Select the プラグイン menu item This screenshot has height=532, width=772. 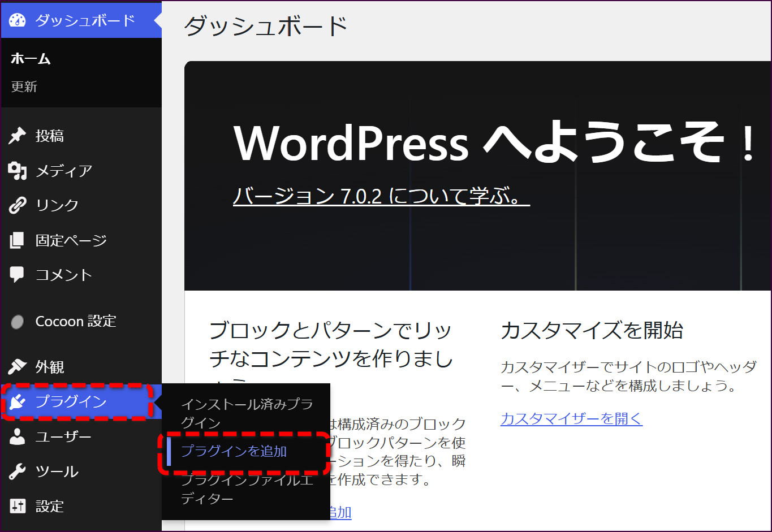click(81, 402)
